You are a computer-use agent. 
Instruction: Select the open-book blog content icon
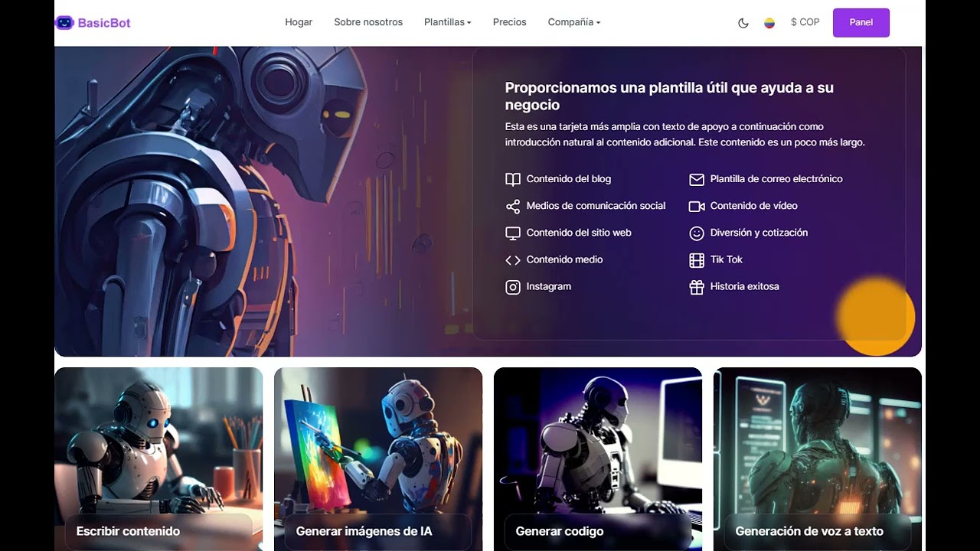[513, 179]
